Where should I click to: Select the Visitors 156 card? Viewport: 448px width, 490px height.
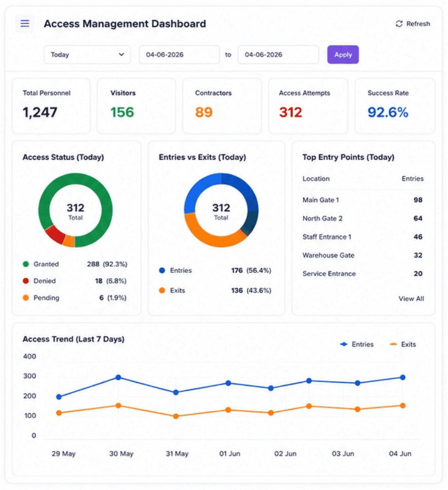[136, 106]
